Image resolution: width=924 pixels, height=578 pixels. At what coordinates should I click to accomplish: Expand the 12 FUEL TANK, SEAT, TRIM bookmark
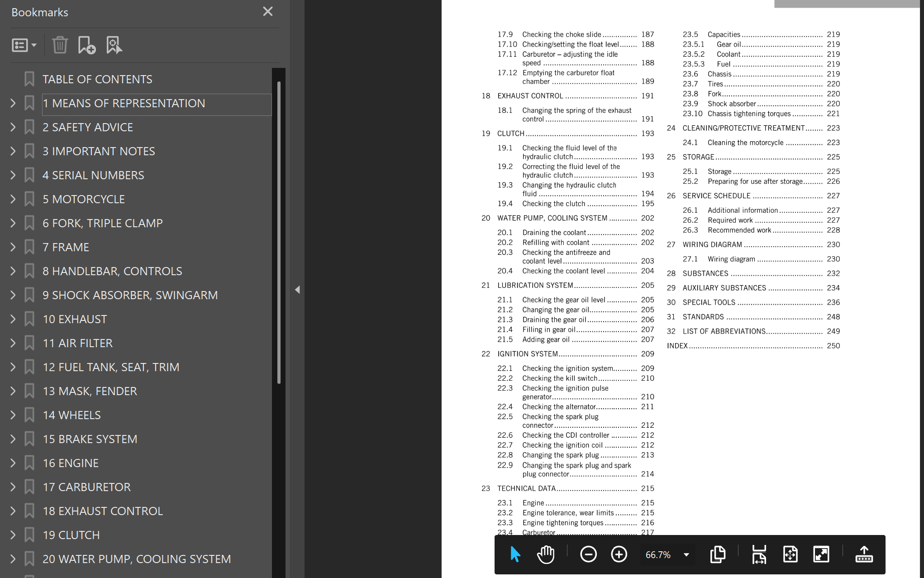pos(13,367)
